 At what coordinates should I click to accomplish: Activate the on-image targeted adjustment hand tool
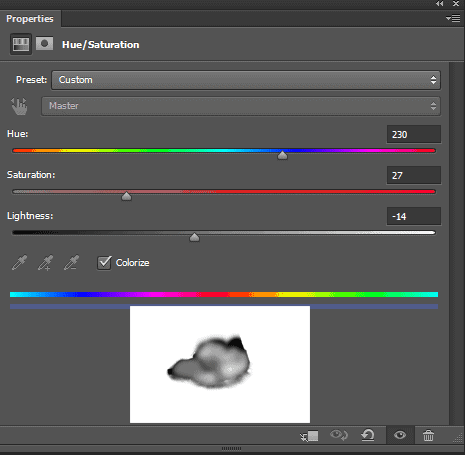[19, 106]
